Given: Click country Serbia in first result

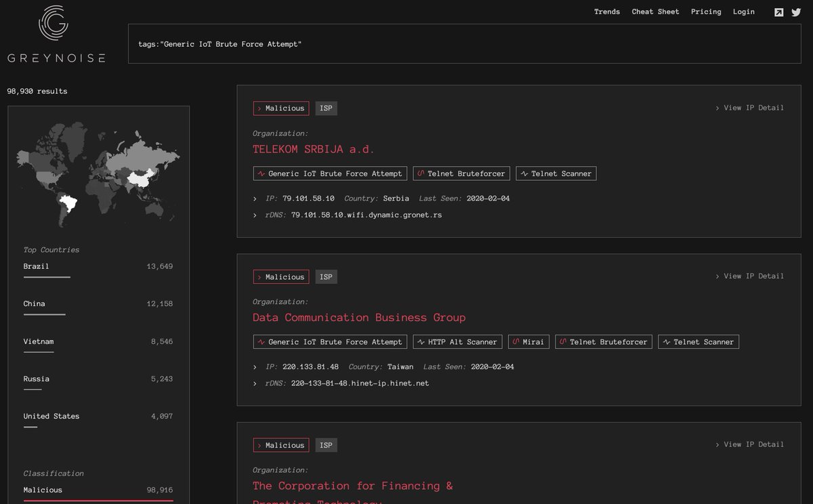Looking at the screenshot, I should pos(396,198).
